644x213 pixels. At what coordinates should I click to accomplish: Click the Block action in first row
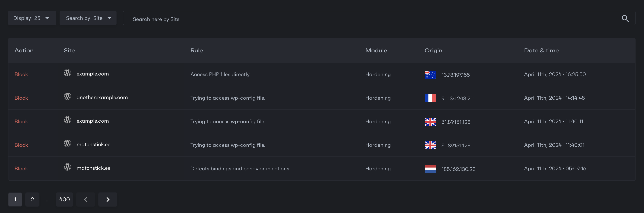tap(21, 74)
